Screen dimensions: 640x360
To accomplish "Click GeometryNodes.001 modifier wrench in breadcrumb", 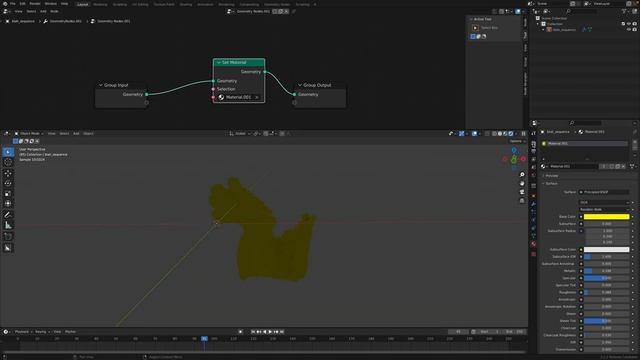I will [45, 21].
